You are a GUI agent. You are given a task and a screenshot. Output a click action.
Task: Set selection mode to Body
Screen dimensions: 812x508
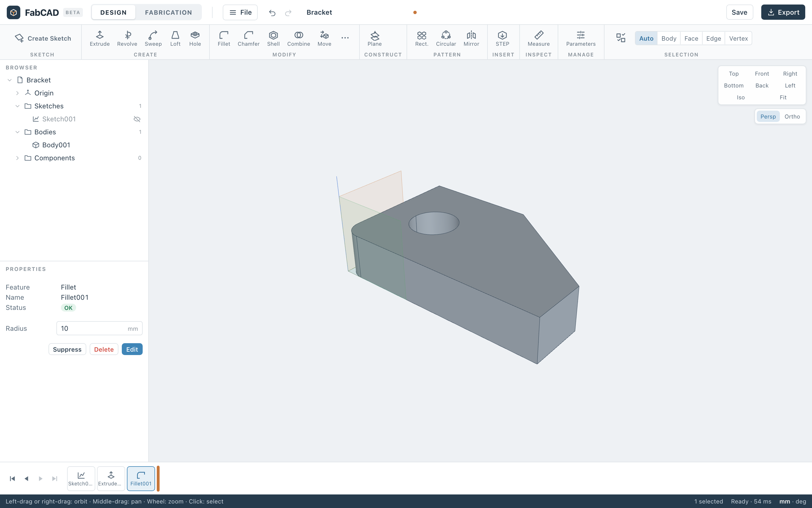point(669,38)
